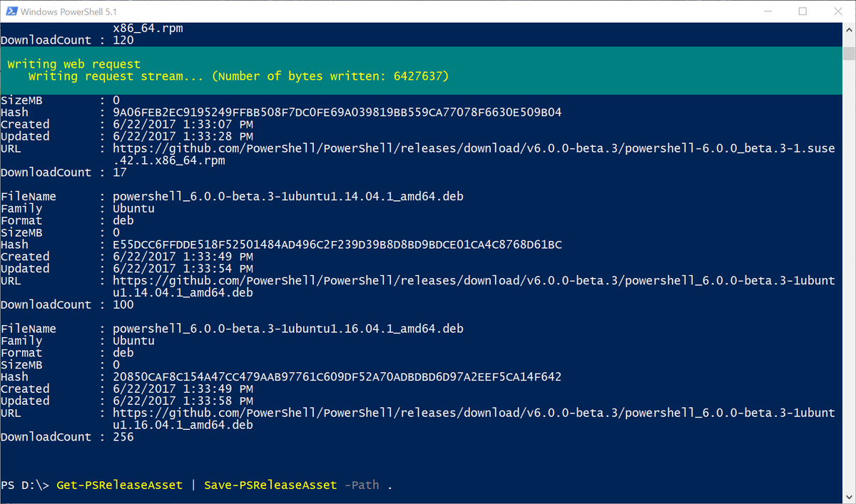Click the 'DownloadCount : 100' line
The image size is (856, 504).
pos(67,305)
